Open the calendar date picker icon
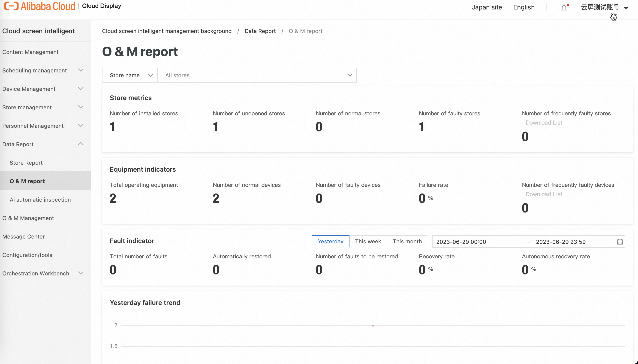Screen dimensions: 638x364 (x=620, y=242)
